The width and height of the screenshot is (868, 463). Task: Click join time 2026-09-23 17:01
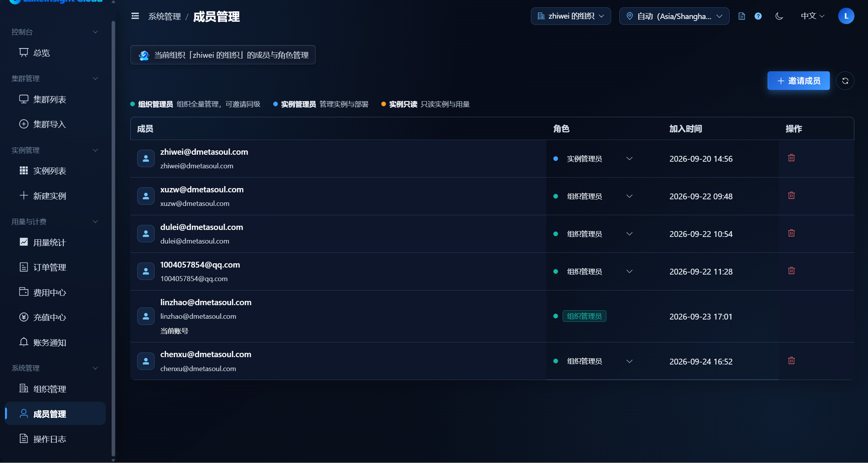click(701, 316)
